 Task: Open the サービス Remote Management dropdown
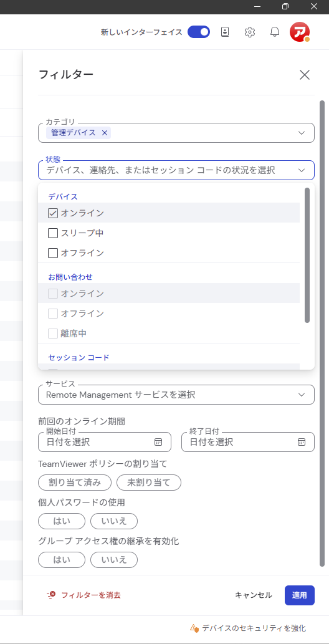click(176, 395)
